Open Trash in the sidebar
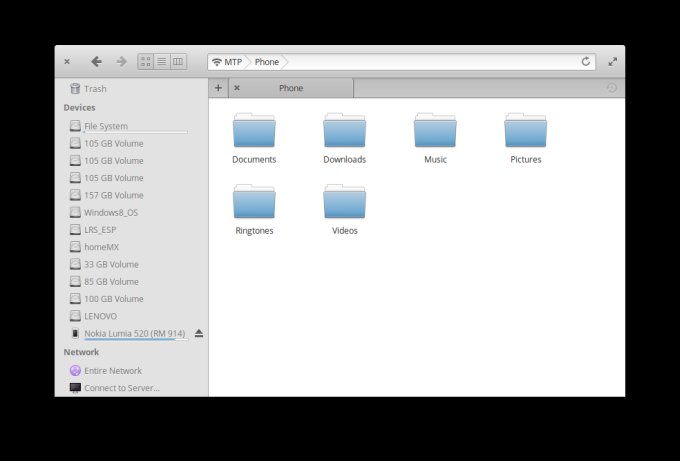The width and height of the screenshot is (680, 461). [x=95, y=89]
